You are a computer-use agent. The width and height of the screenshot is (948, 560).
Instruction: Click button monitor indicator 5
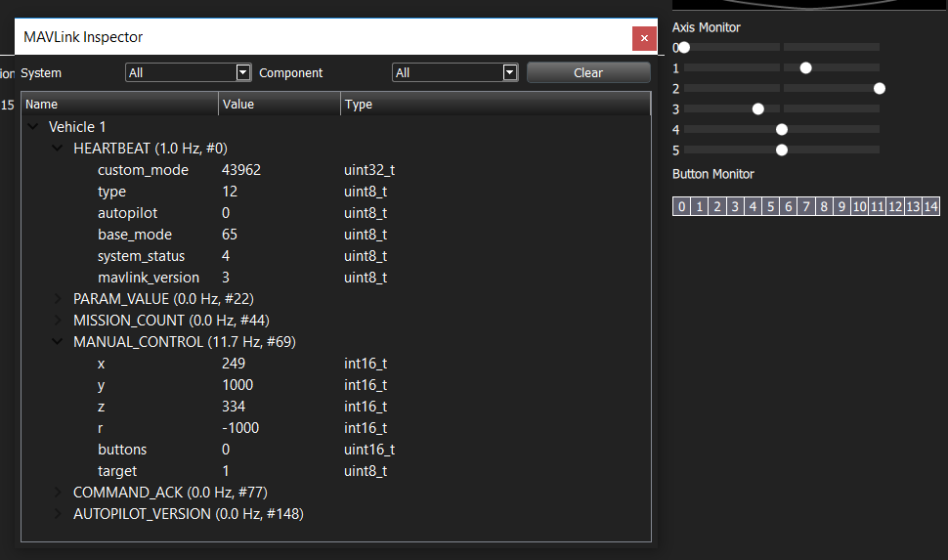coord(770,206)
